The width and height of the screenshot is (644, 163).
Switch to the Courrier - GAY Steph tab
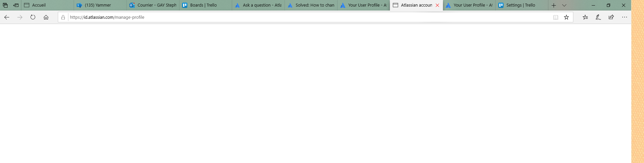coord(153,5)
